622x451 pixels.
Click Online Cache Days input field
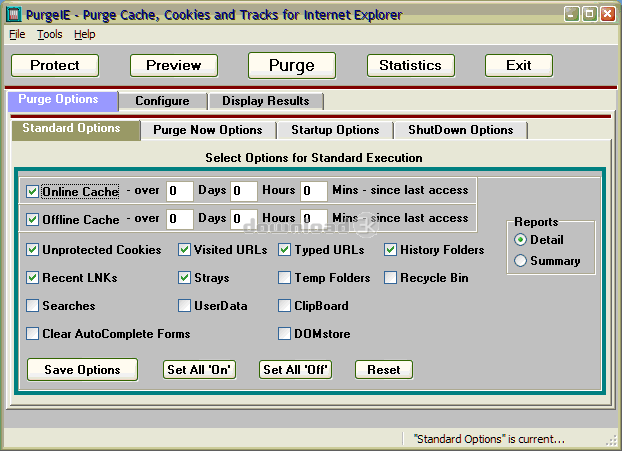[x=180, y=191]
